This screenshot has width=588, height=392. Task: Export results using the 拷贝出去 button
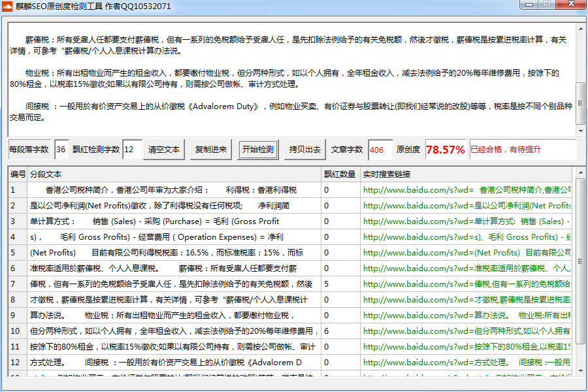tap(304, 149)
